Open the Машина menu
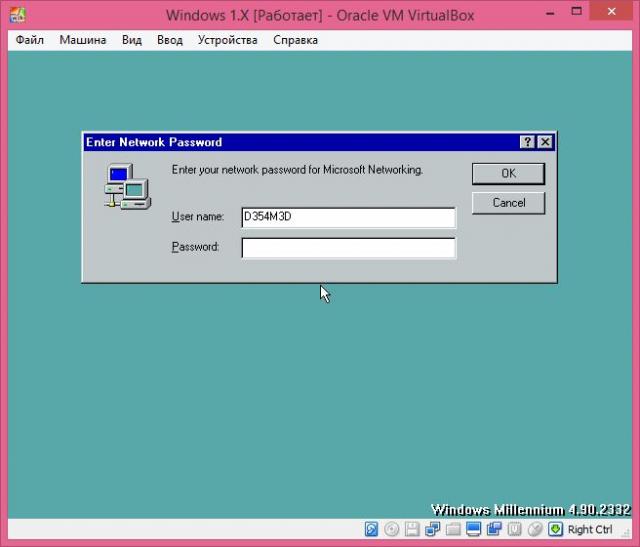Viewport: 640px width, 547px height. [83, 40]
